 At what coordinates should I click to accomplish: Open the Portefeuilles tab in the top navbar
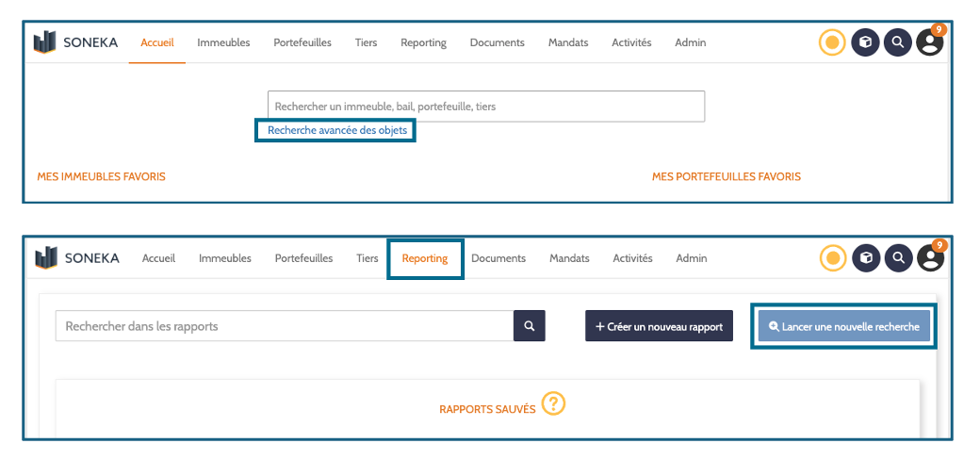click(x=302, y=42)
